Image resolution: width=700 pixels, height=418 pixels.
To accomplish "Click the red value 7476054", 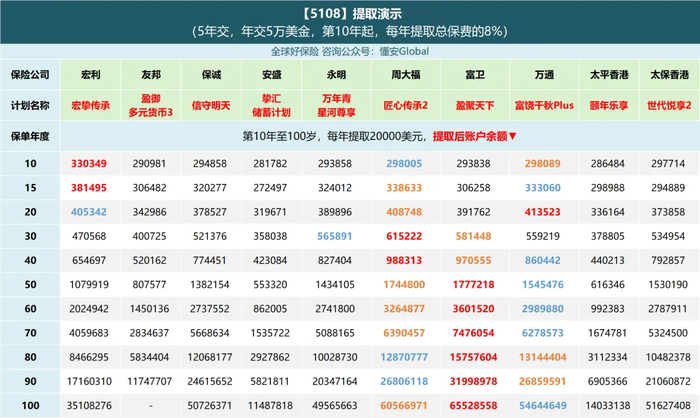I will pyautogui.click(x=473, y=333).
